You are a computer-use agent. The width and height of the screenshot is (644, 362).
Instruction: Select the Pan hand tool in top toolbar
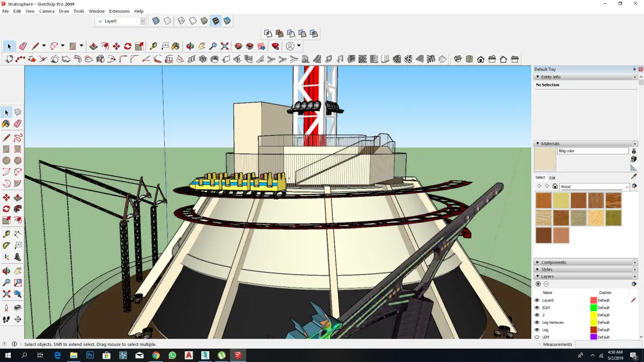pyautogui.click(x=201, y=46)
